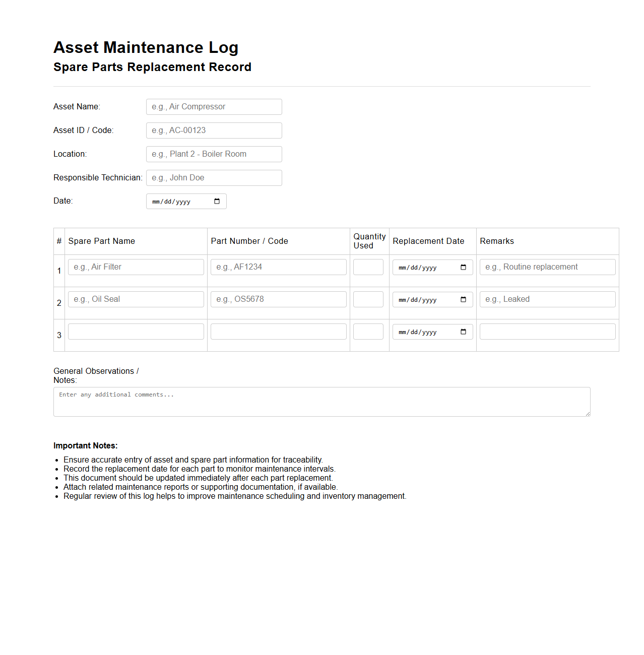
Task: Open calendar icon for row 1 Replacement Date
Action: click(x=463, y=268)
